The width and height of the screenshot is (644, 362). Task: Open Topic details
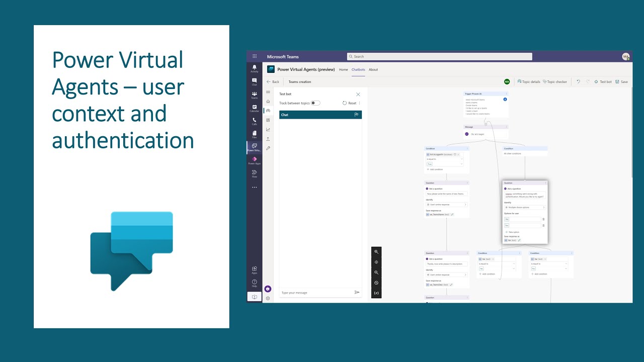[529, 81]
